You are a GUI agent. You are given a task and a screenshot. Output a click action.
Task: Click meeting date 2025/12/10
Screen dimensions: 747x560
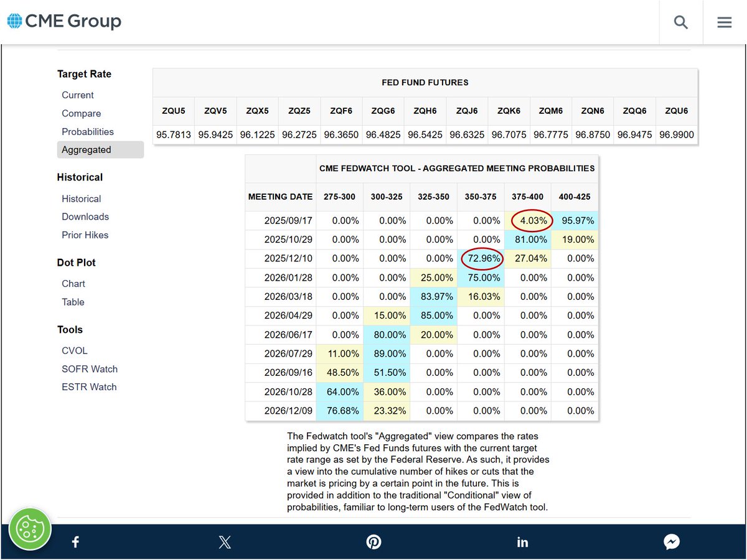281,259
